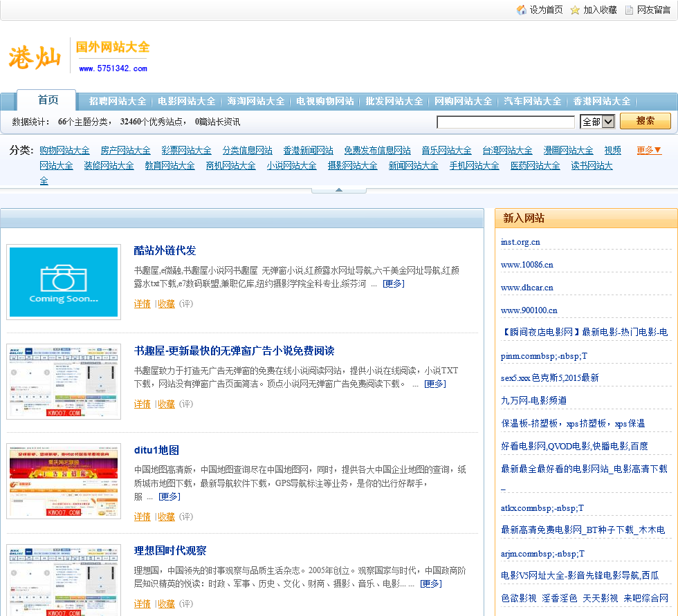This screenshot has width=678, height=616.
Task: Open 九万网-电影频道 link
Action: pos(533,400)
